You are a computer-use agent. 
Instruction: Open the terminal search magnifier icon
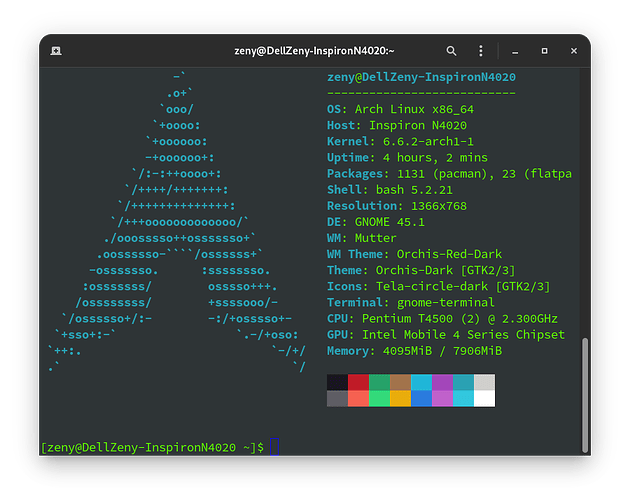coord(451,51)
